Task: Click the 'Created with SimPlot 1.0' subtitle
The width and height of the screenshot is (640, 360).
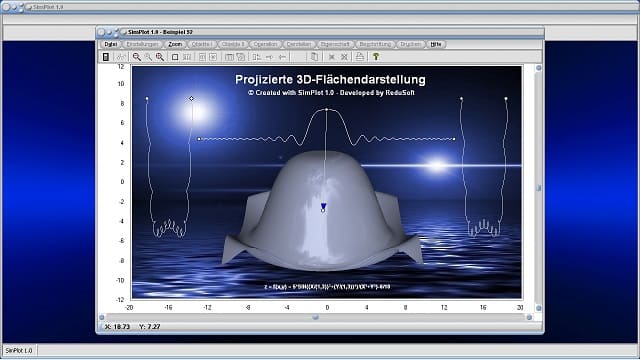Action: coord(331,93)
